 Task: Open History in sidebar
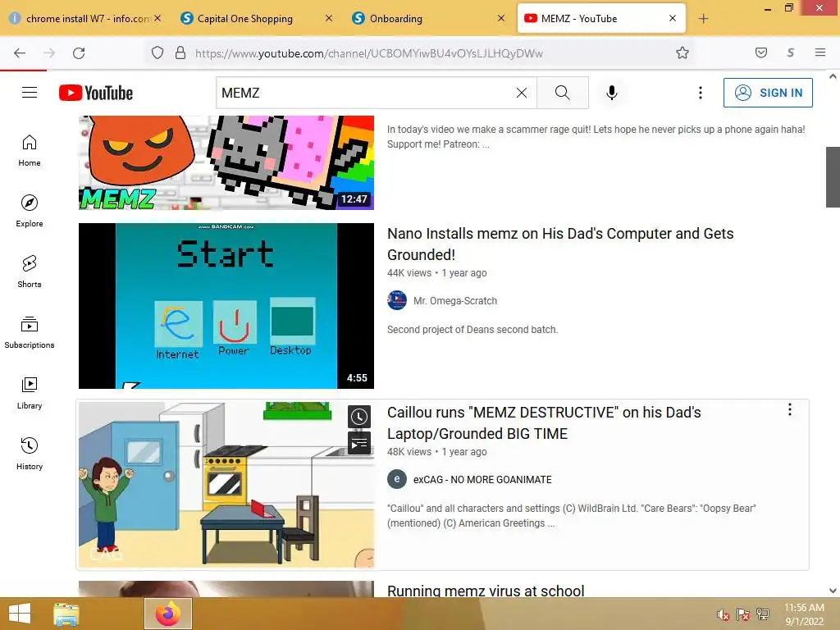point(30,454)
